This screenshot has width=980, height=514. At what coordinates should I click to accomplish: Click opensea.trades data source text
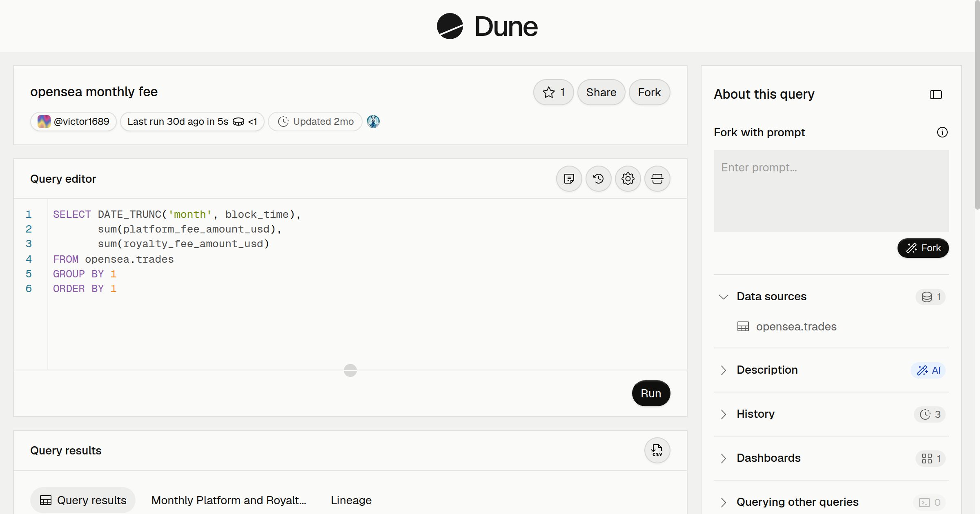[796, 327]
